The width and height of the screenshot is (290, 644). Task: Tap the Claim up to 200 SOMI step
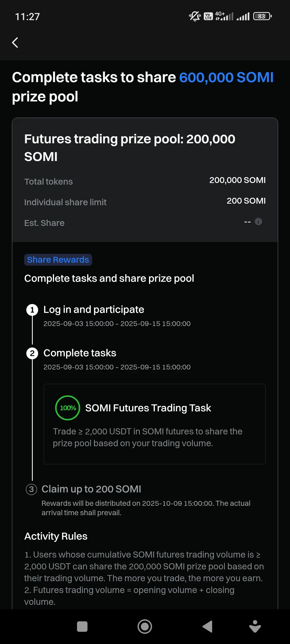click(91, 489)
